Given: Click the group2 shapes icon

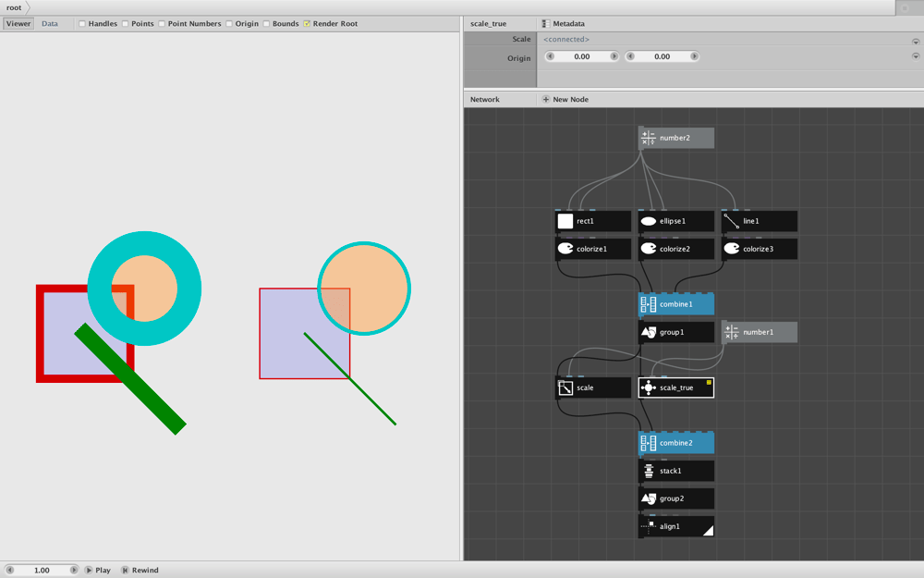Looking at the screenshot, I should pyautogui.click(x=649, y=498).
